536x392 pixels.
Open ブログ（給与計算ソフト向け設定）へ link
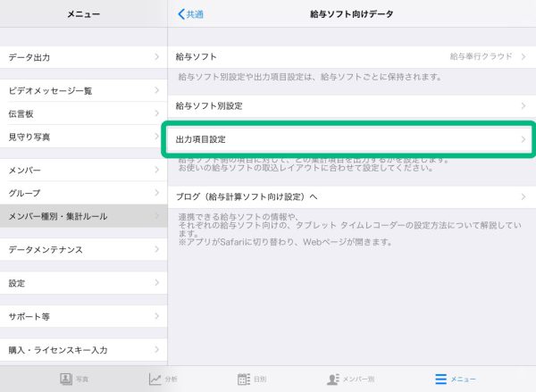click(x=351, y=196)
